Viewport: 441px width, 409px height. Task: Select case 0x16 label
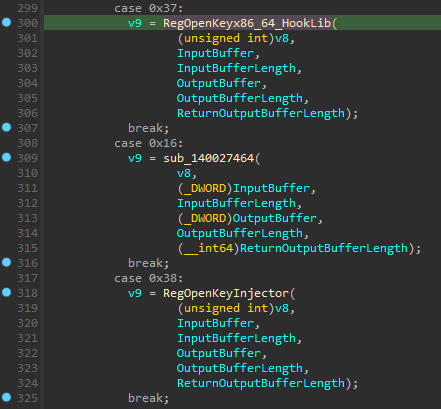pos(148,143)
